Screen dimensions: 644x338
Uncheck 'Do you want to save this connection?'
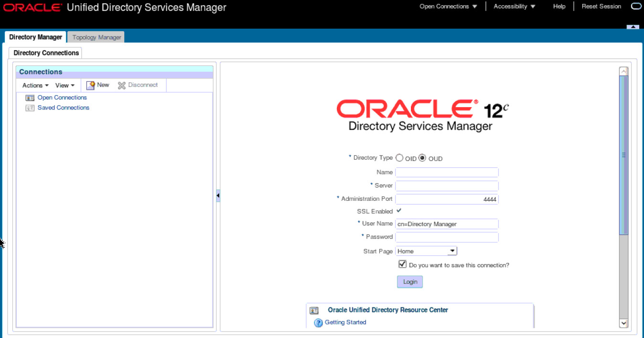pos(402,264)
